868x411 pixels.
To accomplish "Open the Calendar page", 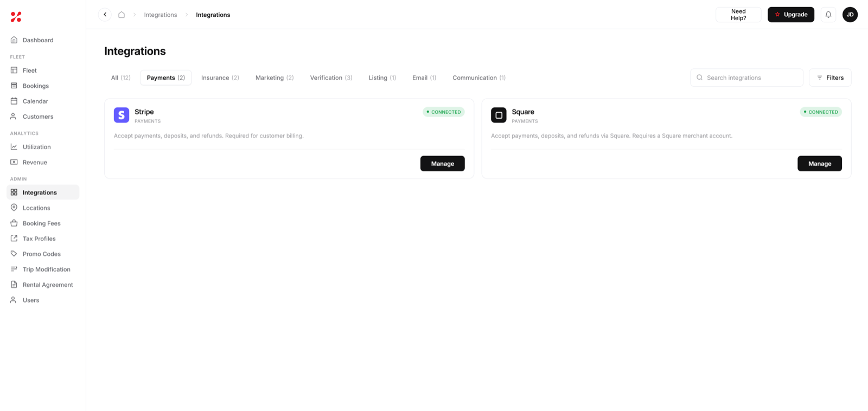I will pos(43,101).
